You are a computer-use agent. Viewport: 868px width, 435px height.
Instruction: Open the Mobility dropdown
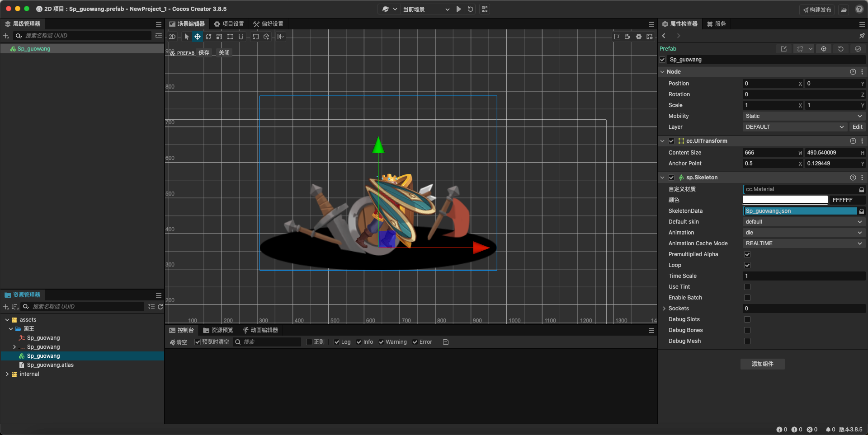coord(804,116)
